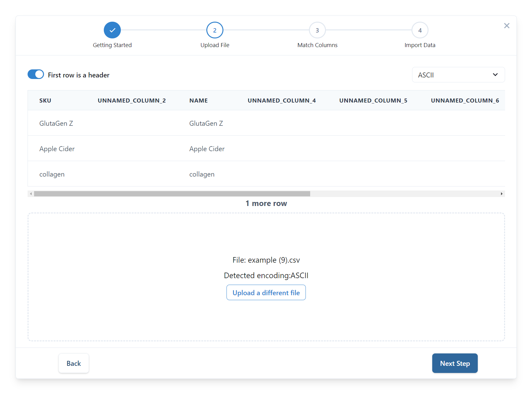This screenshot has width=532, height=394.
Task: Click Upload a different file button
Action: coord(266,292)
